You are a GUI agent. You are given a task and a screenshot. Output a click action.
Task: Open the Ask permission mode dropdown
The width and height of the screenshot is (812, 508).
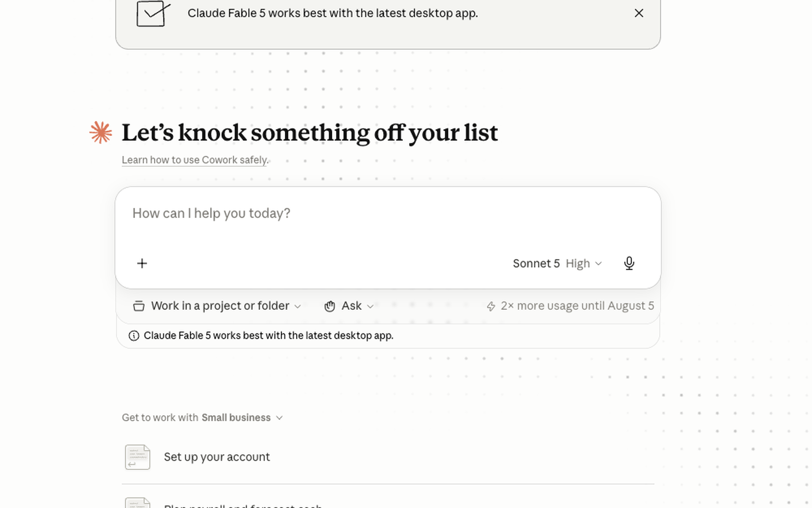pos(349,306)
